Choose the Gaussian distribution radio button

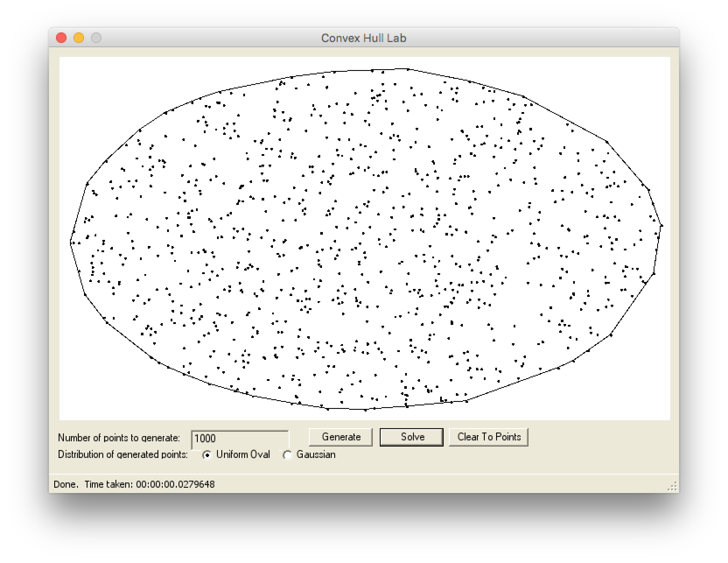point(287,455)
